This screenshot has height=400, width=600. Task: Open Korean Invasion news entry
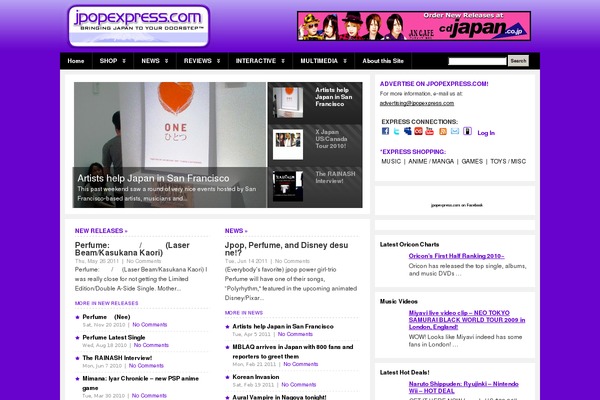[256, 377]
